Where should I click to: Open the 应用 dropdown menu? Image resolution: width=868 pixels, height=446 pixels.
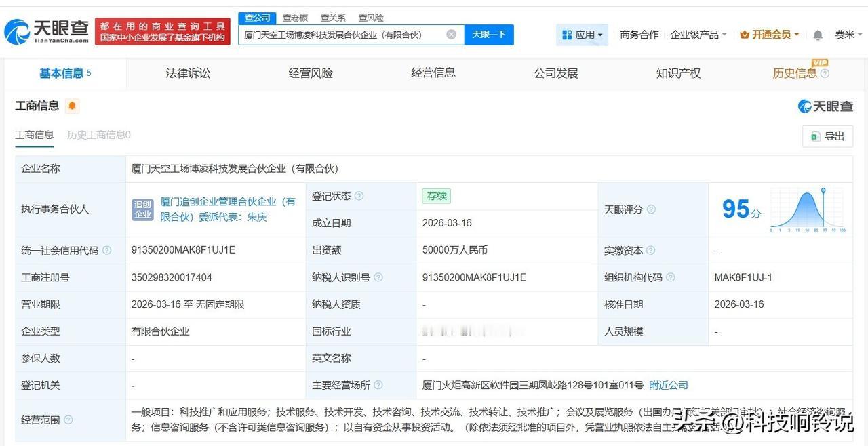[583, 35]
